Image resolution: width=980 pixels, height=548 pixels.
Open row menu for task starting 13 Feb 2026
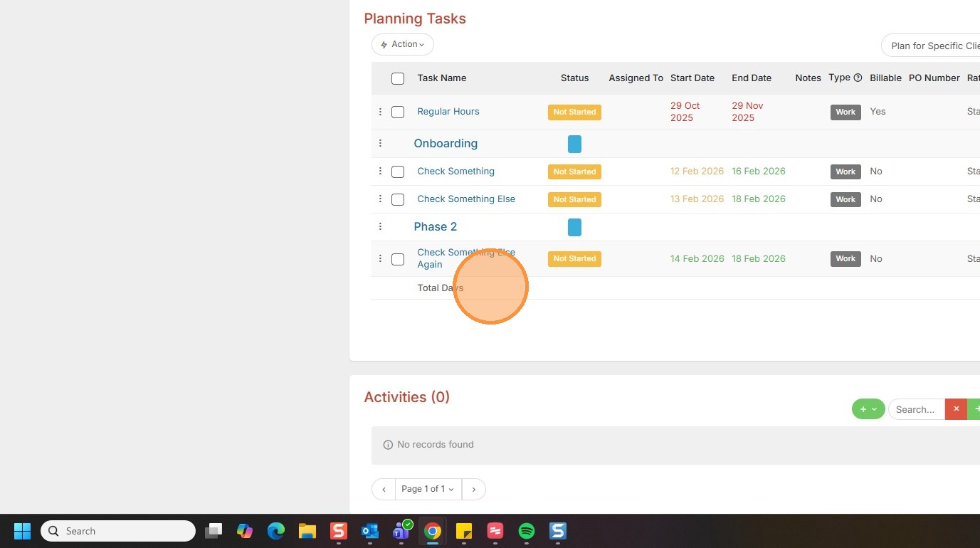[x=380, y=199]
